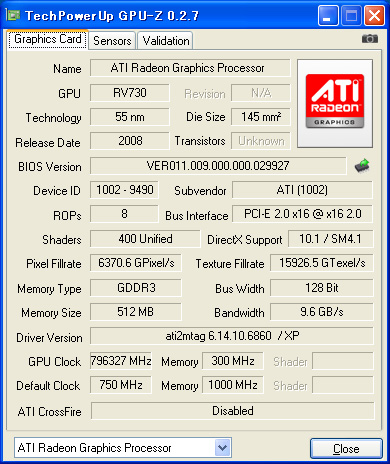The height and width of the screenshot is (464, 390).
Task: Switch to the Sensors tab
Action: (x=112, y=41)
